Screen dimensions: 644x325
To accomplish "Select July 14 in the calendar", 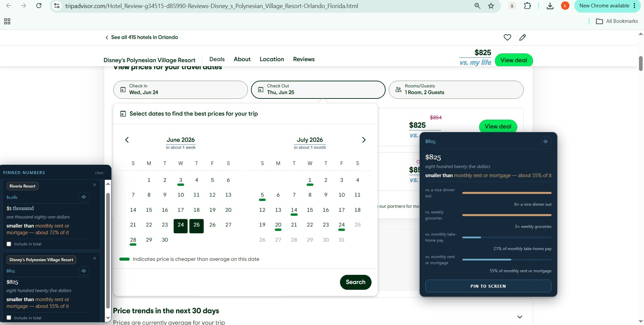I will click(294, 210).
